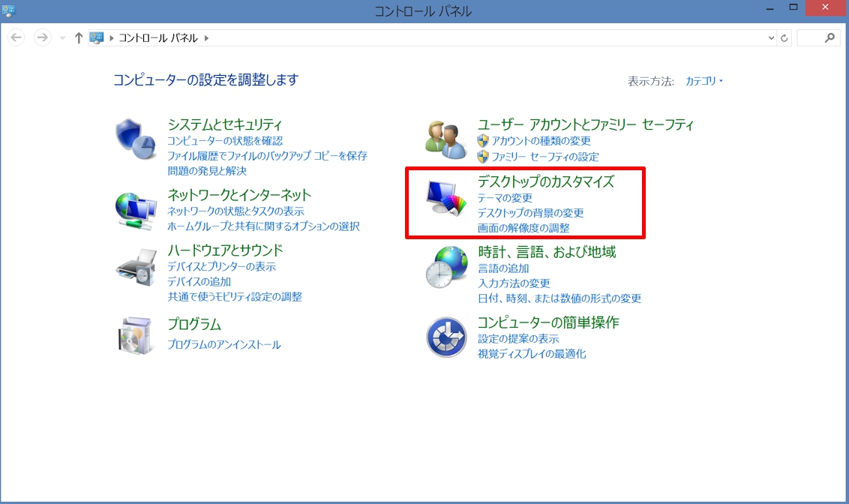Screen dimensions: 849x504
Task: Open 日付、時刻、または数値の形式の変更 link
Action: point(559,298)
